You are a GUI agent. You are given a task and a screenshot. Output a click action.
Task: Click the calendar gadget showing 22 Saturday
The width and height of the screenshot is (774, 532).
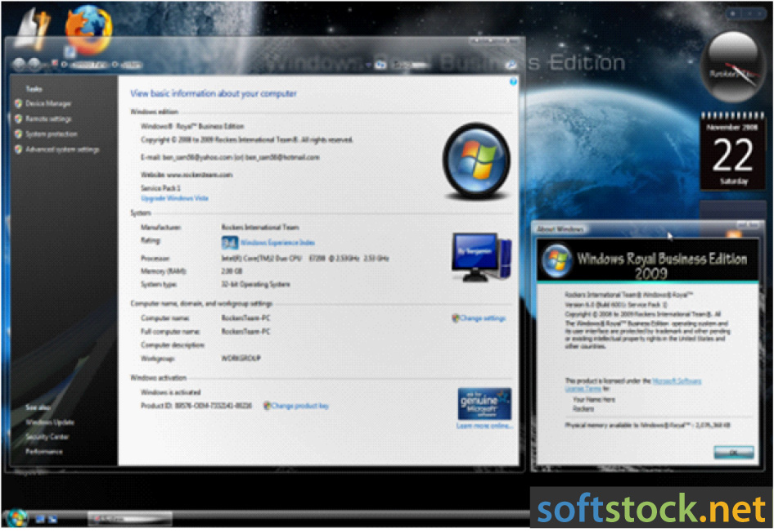pyautogui.click(x=732, y=151)
